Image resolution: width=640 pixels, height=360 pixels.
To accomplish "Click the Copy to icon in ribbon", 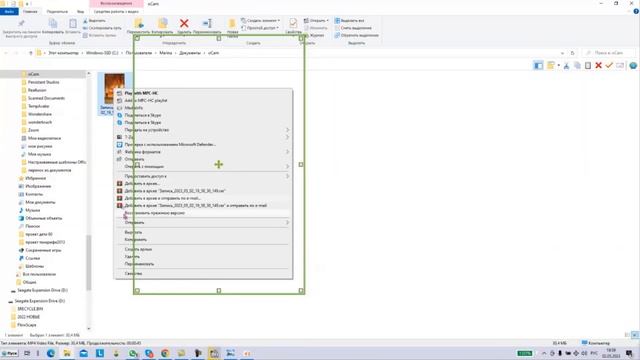I will [x=162, y=23].
